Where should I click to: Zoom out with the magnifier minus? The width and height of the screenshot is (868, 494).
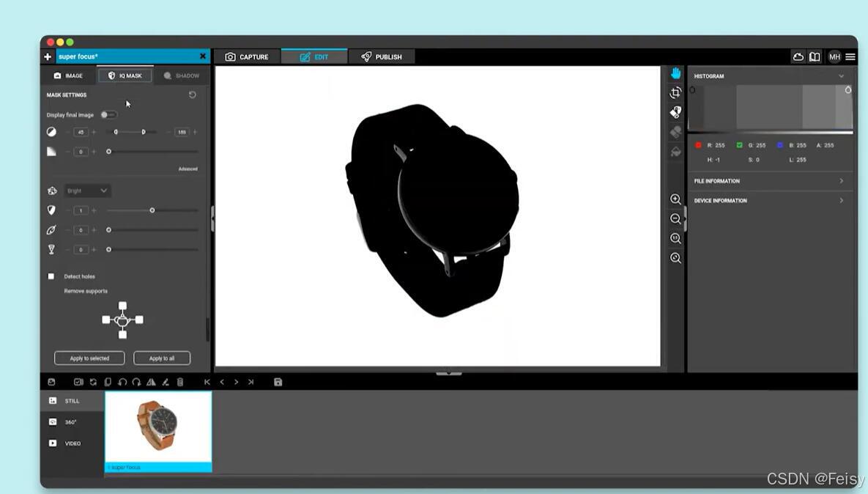(675, 218)
